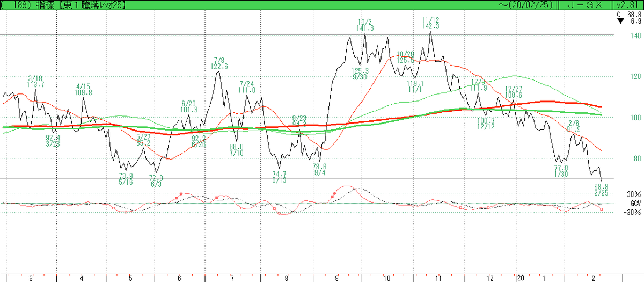Select the trough label '125.3 9/30'
Image resolution: width=644 pixels, height=282 pixels.
(x=360, y=74)
